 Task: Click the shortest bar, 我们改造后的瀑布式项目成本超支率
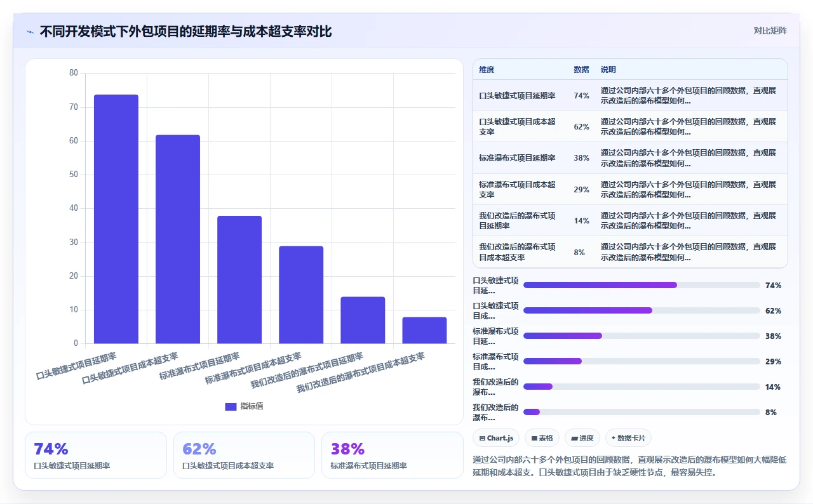[424, 330]
